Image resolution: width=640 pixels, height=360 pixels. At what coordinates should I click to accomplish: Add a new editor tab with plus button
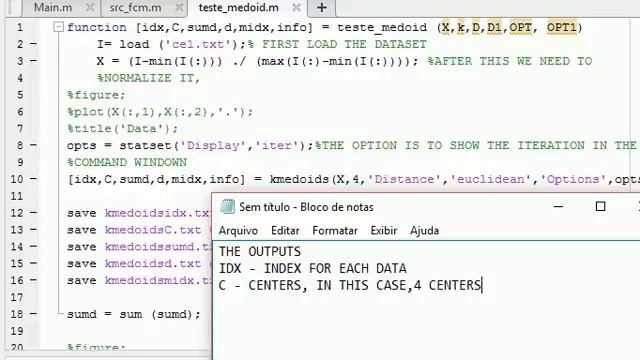click(322, 7)
